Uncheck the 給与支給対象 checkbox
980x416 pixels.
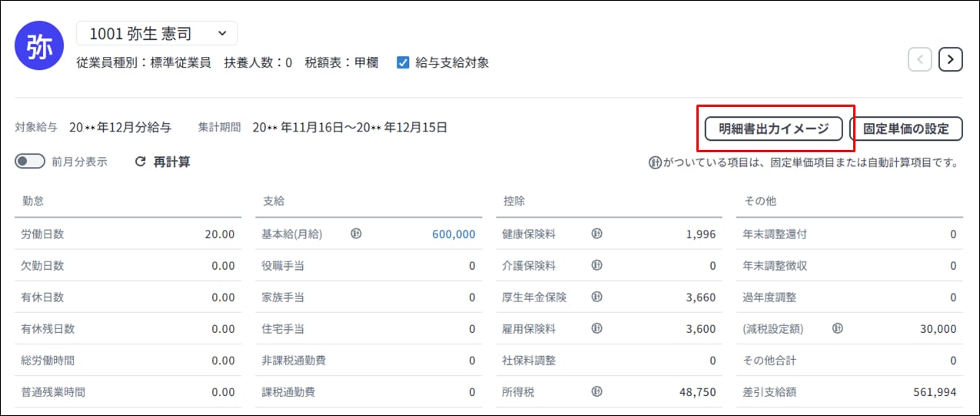403,63
